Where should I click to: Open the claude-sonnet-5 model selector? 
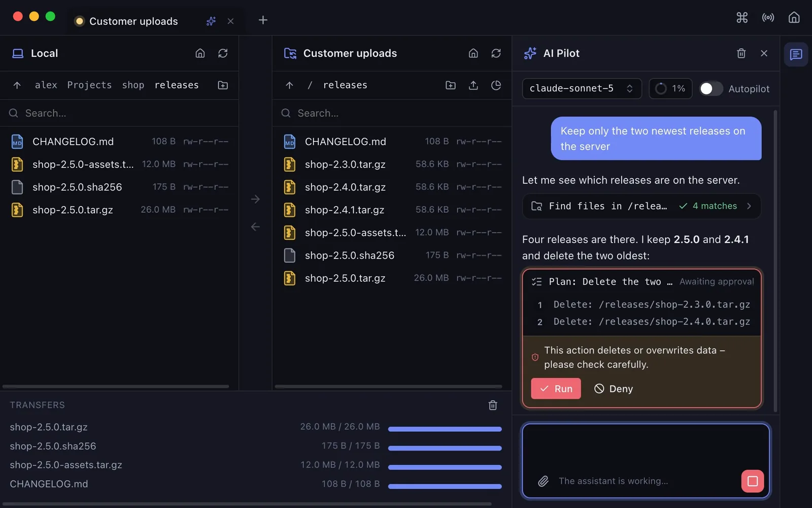(x=582, y=88)
